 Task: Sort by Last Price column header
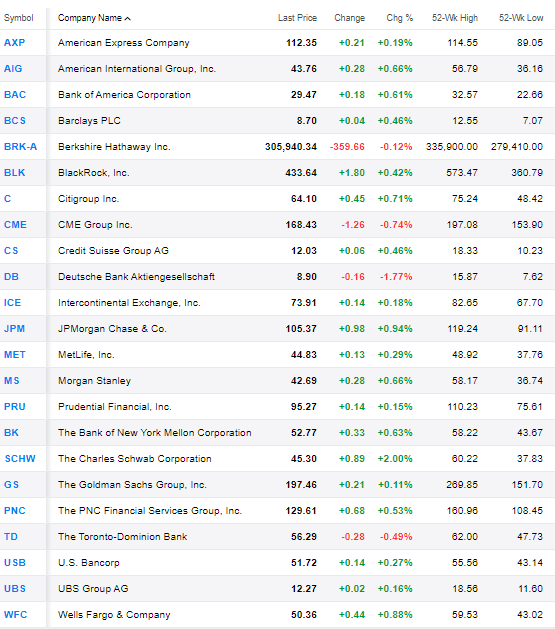tap(297, 18)
